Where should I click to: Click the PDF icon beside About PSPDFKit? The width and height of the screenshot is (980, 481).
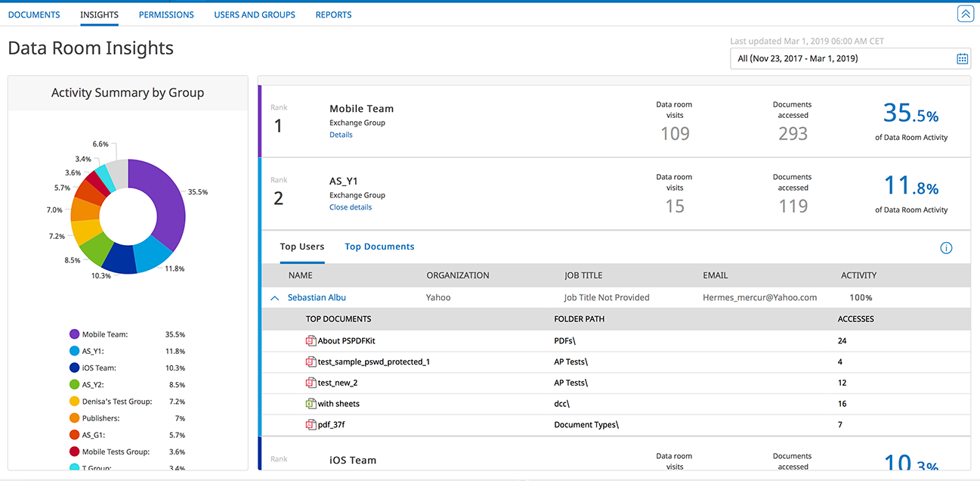[311, 340]
